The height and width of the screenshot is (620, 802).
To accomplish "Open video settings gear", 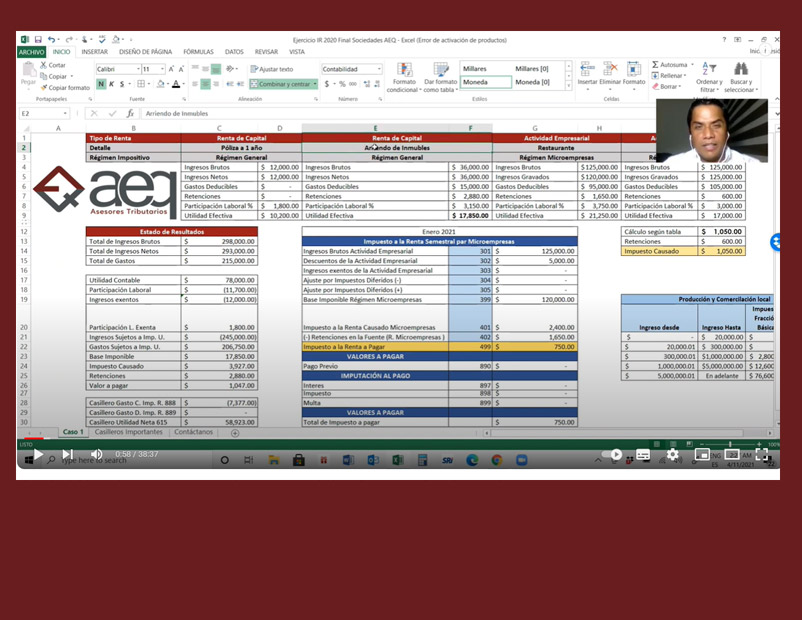I will tap(673, 454).
